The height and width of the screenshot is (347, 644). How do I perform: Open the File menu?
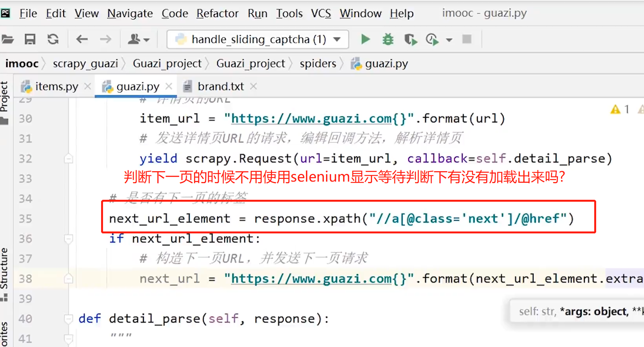point(28,14)
